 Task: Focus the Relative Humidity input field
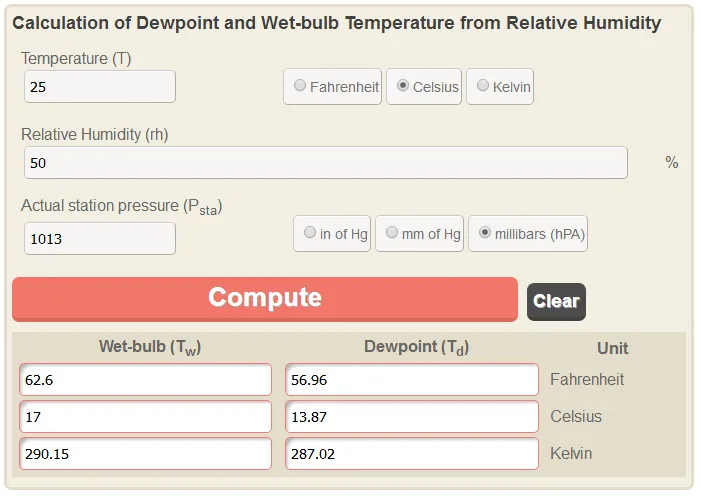click(x=325, y=162)
